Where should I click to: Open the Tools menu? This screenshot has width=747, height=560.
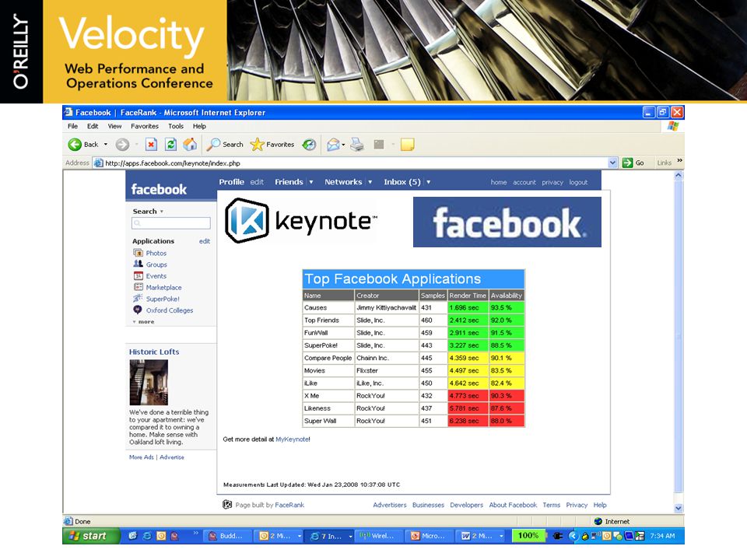point(175,126)
